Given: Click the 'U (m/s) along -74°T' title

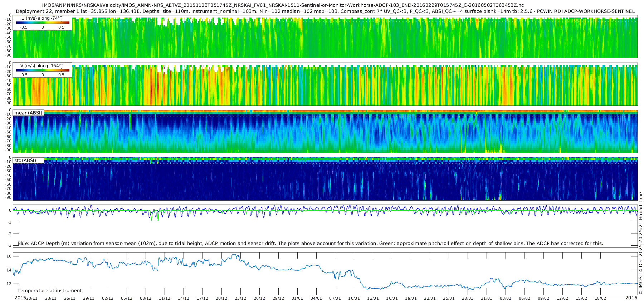Looking at the screenshot, I should (x=42, y=18).
